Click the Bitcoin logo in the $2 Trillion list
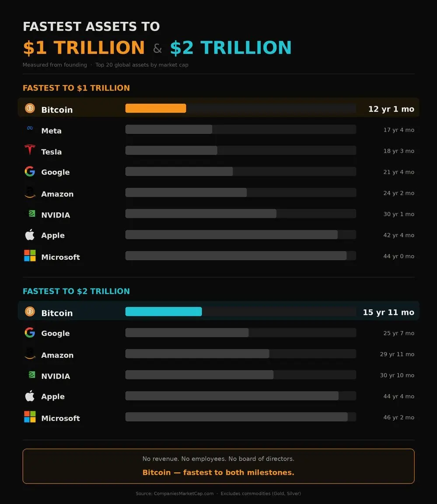The image size is (437, 504). tap(30, 311)
